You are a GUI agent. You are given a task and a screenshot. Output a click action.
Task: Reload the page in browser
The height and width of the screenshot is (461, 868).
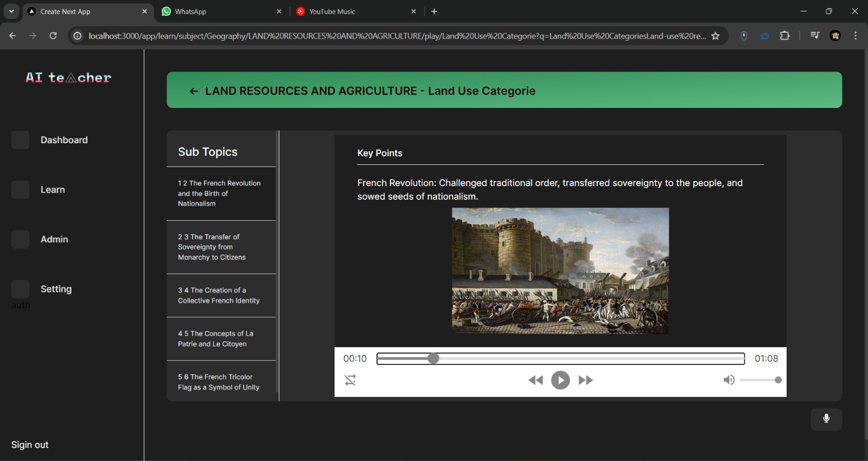point(53,36)
